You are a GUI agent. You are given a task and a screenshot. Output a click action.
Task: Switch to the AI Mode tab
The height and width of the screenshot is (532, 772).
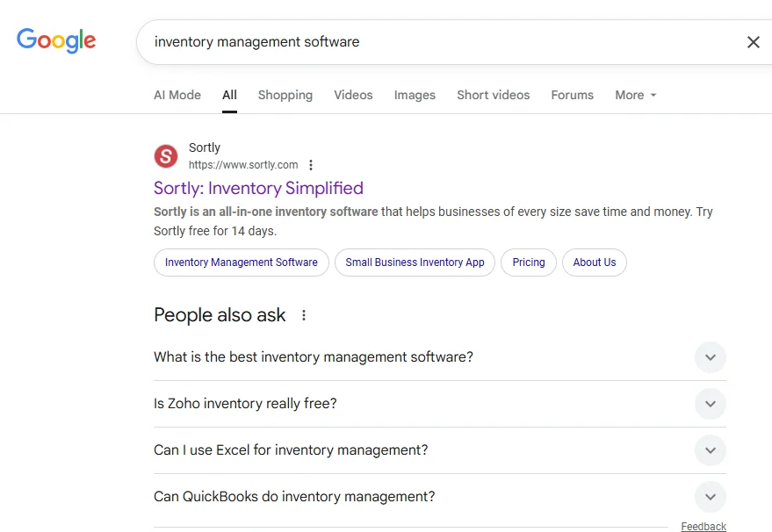point(177,95)
